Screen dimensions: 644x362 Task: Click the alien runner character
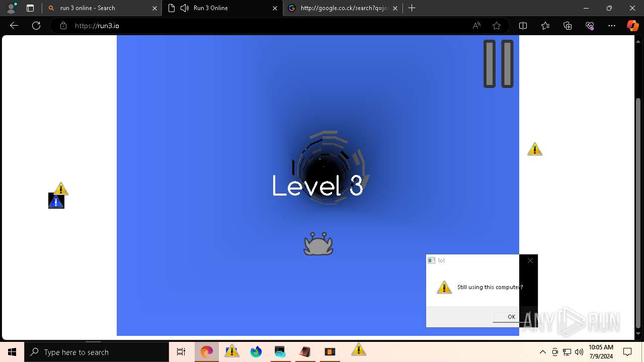click(x=318, y=244)
